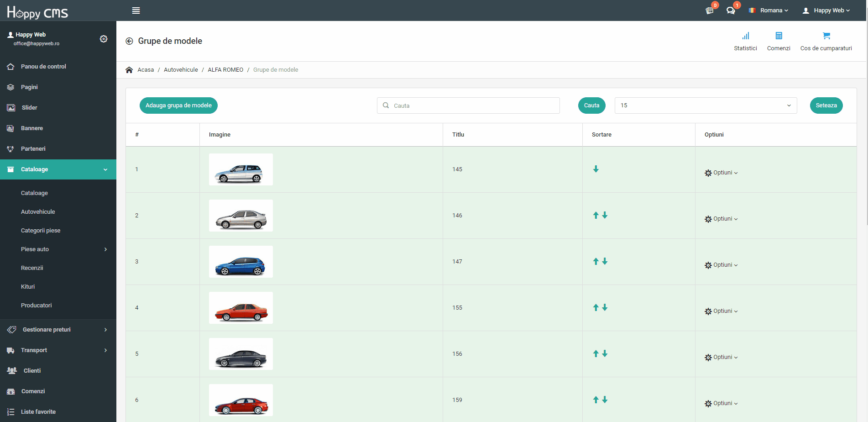Image resolution: width=868 pixels, height=422 pixels.
Task: Open Optiuni dropdown for row 147
Action: (721, 265)
